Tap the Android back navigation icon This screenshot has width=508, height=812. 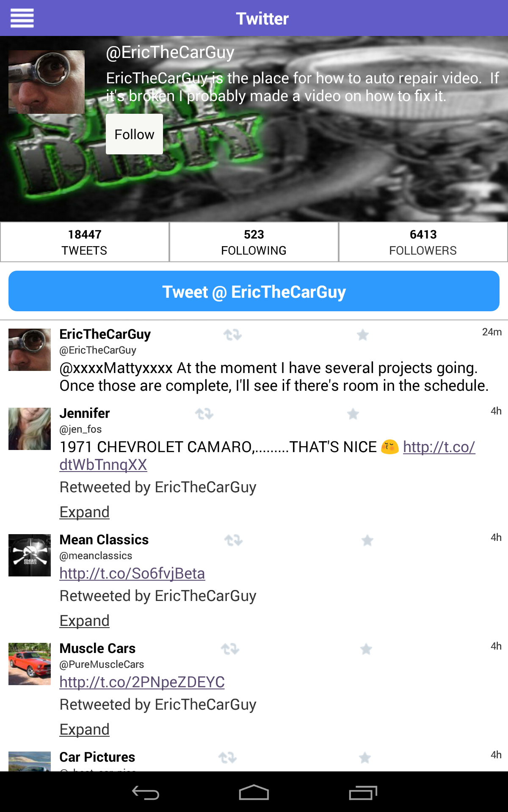[145, 793]
